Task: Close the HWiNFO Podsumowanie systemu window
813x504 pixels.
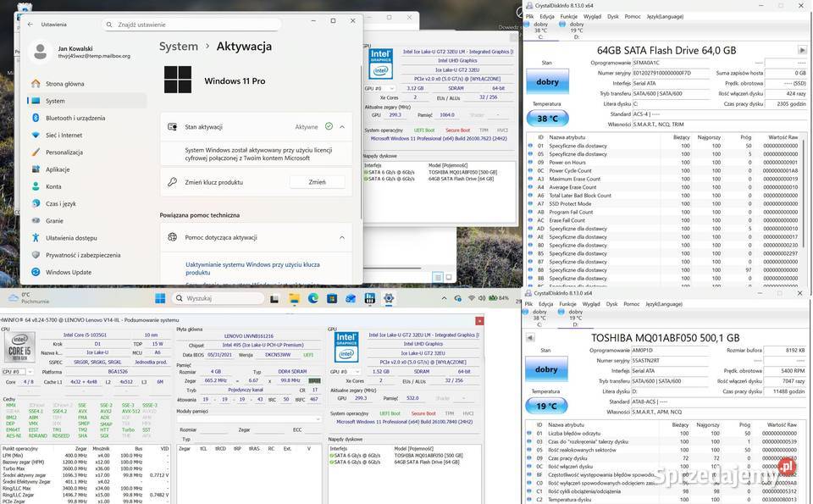Action: click(479, 320)
